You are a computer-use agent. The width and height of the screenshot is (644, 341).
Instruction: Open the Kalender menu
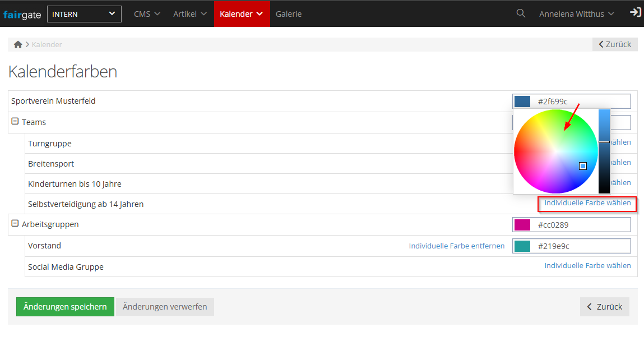click(x=242, y=14)
